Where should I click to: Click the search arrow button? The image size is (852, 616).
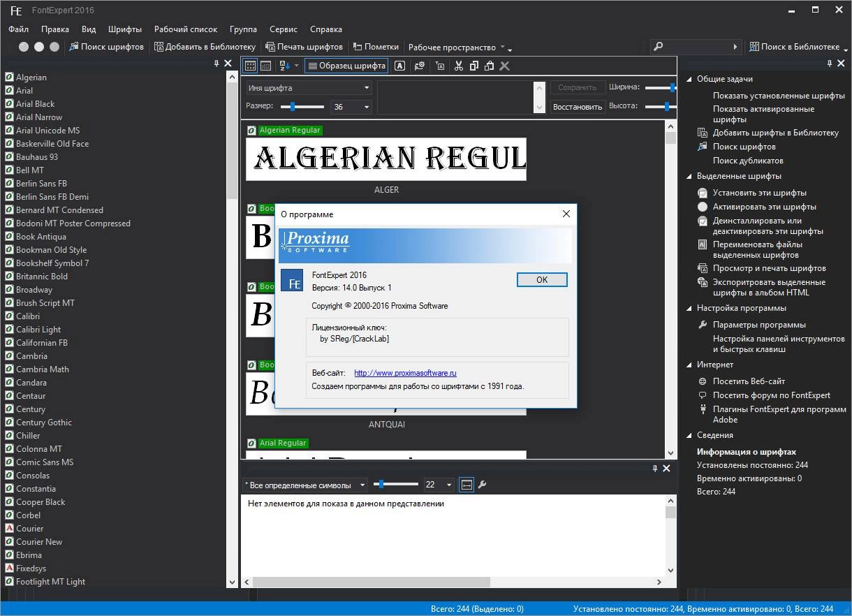735,47
